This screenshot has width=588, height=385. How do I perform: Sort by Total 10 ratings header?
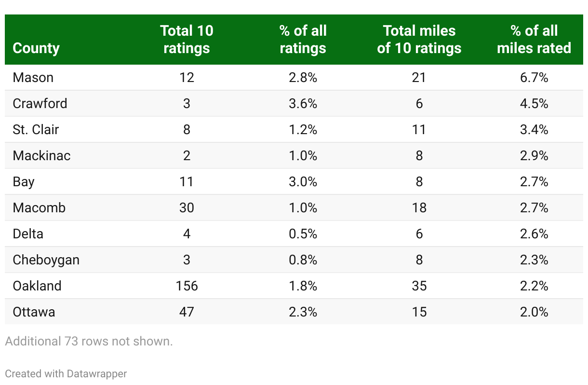[187, 40]
